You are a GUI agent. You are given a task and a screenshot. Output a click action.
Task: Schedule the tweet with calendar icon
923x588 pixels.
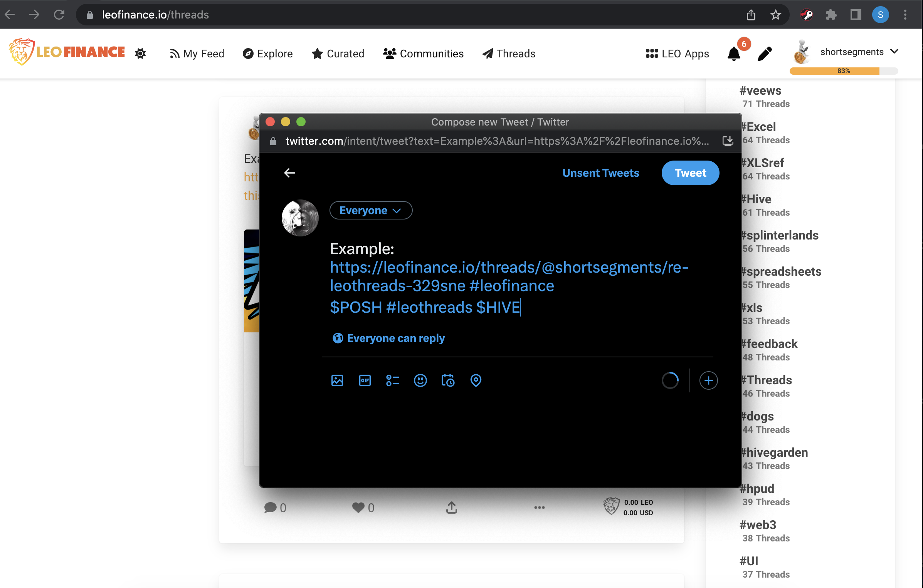click(x=448, y=380)
